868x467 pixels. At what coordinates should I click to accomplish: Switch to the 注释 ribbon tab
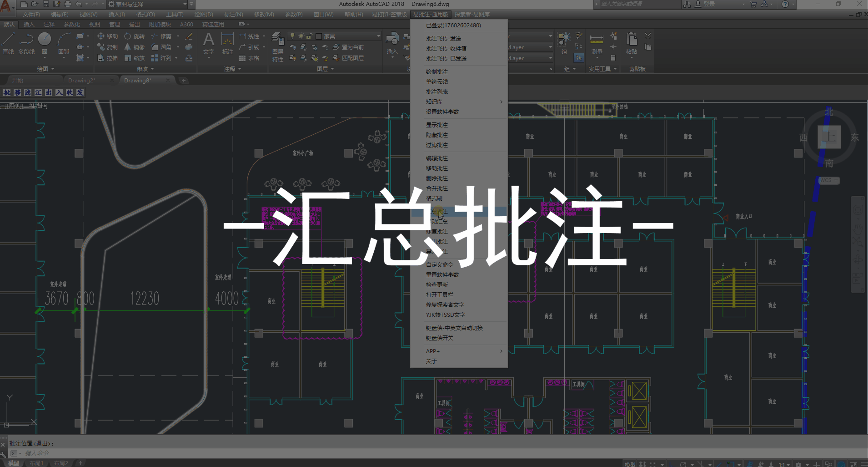coord(49,24)
